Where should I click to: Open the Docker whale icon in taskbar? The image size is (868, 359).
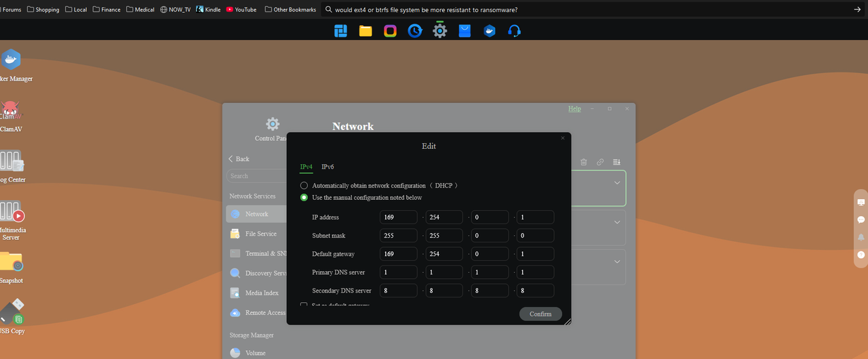coord(490,30)
